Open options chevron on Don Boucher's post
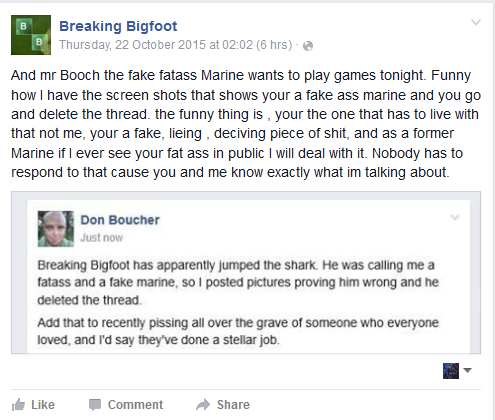 pos(455,217)
